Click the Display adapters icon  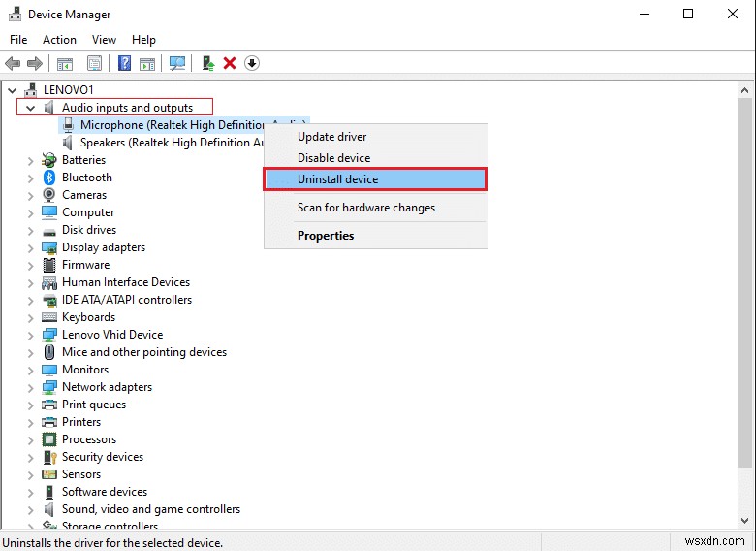(49, 247)
